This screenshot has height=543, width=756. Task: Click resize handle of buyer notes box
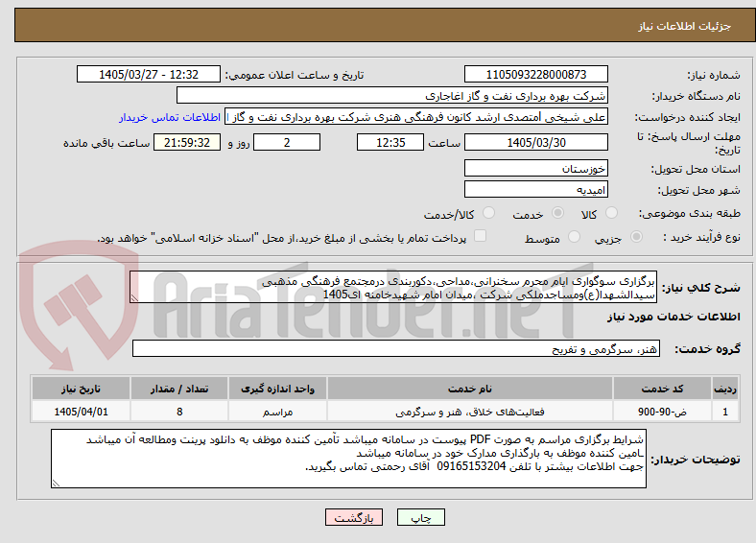[x=56, y=484]
